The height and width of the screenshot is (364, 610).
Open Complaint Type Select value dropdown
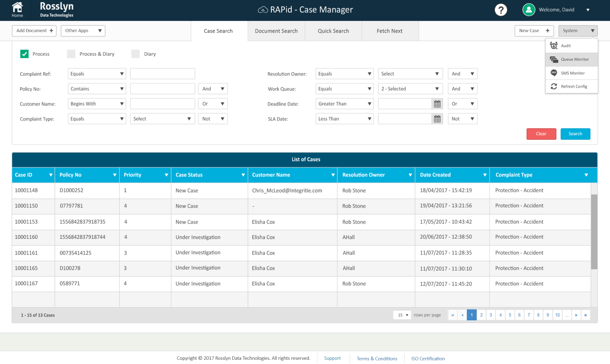tap(162, 119)
